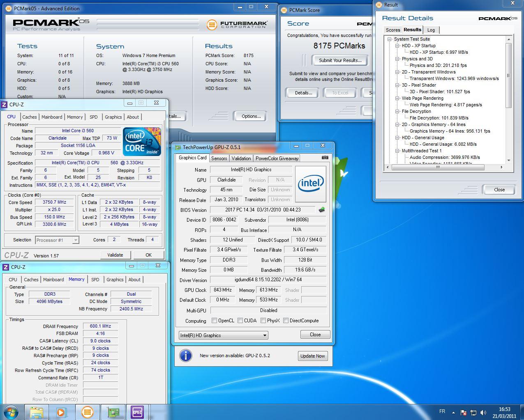Open the Validation tab in GPU-Z
Image resolution: width=524 pixels, height=420 pixels.
(241, 158)
